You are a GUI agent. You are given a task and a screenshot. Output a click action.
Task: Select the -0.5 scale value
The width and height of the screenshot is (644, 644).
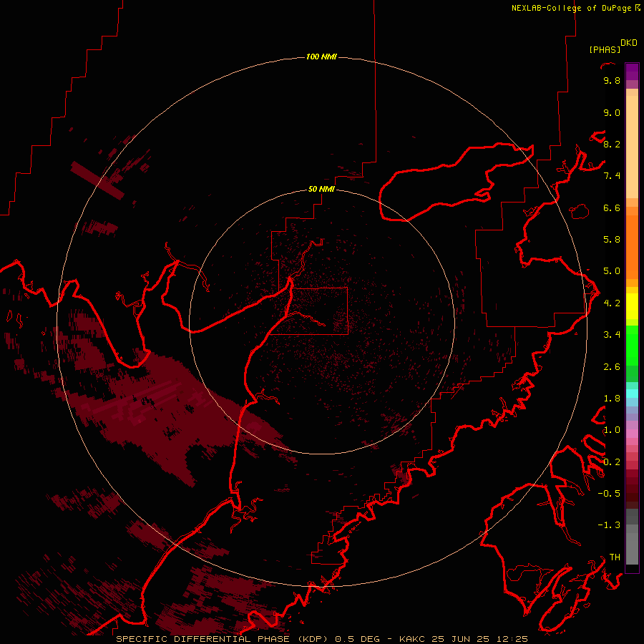pyautogui.click(x=609, y=494)
